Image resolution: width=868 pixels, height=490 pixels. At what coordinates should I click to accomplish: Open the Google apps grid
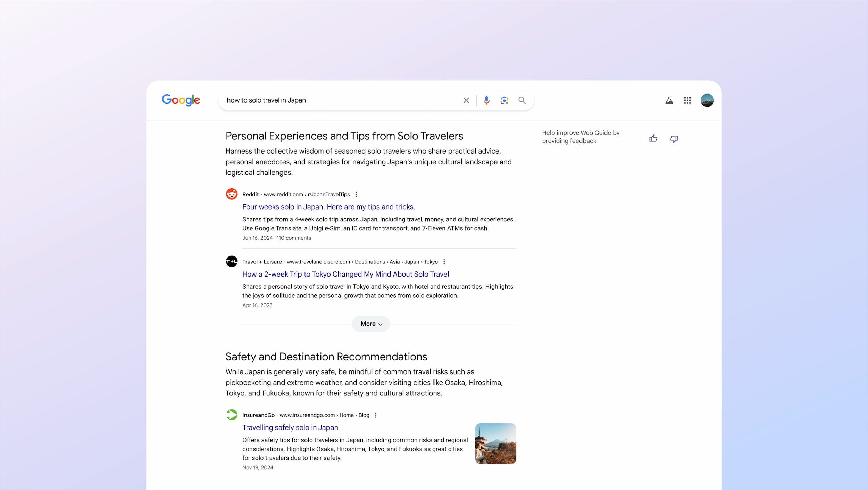click(x=687, y=100)
